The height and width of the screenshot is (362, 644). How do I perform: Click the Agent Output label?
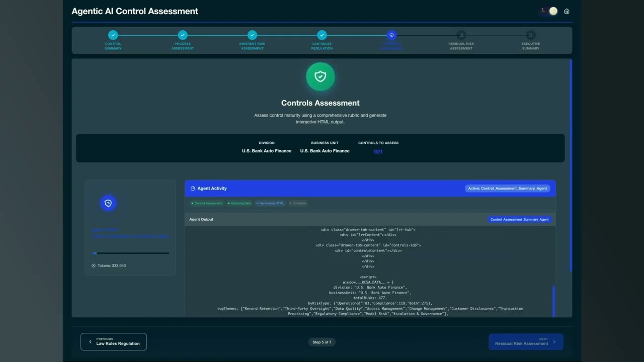pyautogui.click(x=201, y=219)
